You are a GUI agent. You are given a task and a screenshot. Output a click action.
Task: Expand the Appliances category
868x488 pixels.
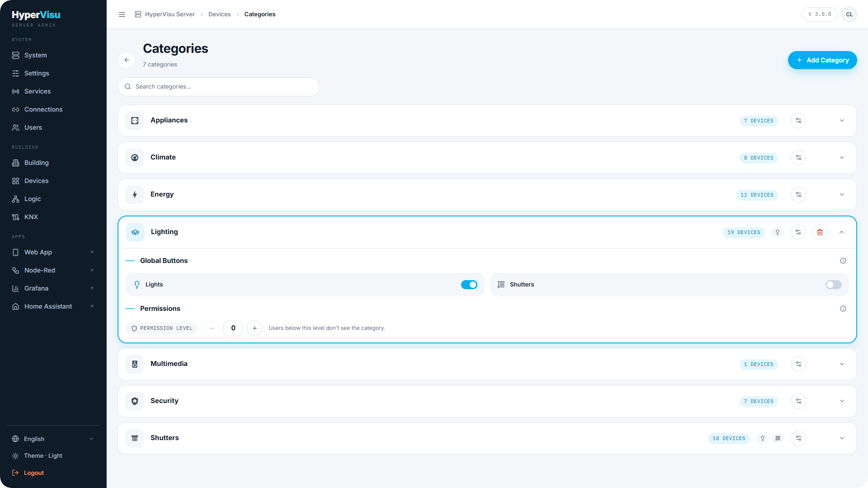(842, 121)
